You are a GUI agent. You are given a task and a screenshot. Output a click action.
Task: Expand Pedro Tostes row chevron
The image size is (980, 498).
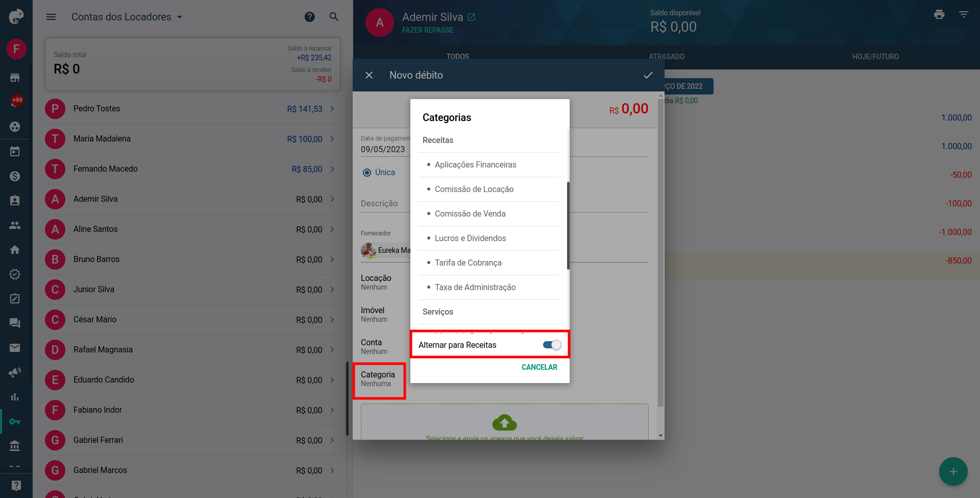(332, 109)
